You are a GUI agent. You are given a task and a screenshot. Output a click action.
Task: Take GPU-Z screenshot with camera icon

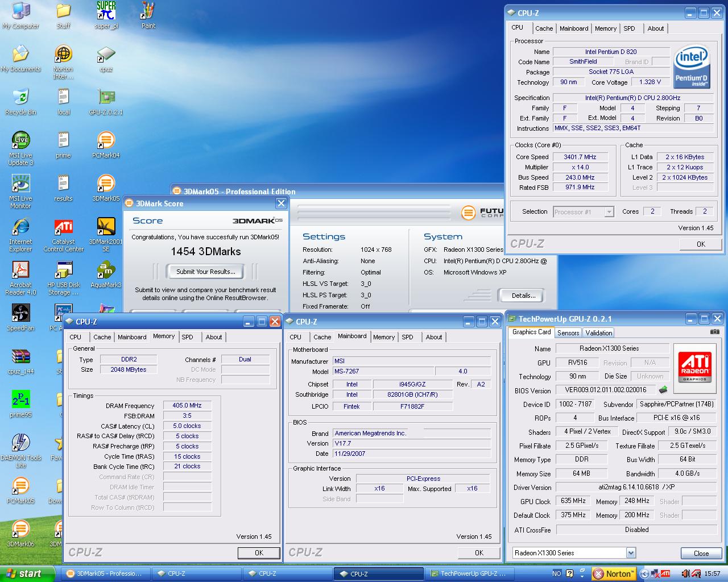click(715, 332)
